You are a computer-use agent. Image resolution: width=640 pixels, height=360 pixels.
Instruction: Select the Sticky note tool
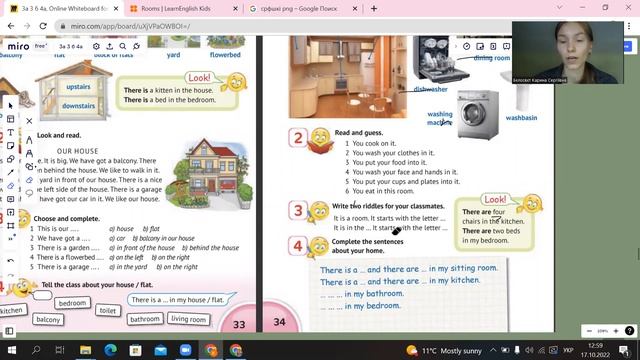(11, 146)
